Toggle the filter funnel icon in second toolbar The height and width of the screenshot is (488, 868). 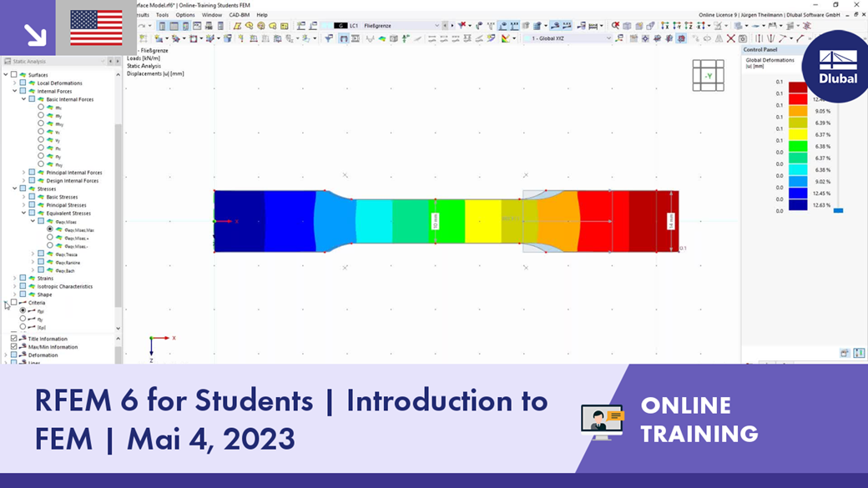(x=329, y=38)
